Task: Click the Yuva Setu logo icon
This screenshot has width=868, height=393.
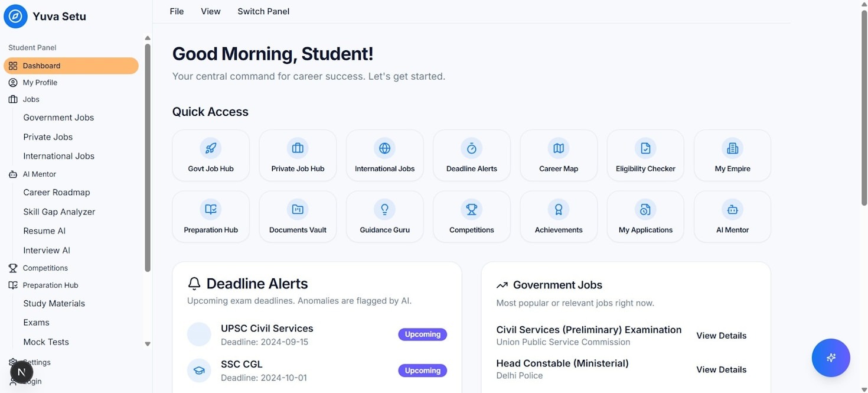Action: coord(15,16)
